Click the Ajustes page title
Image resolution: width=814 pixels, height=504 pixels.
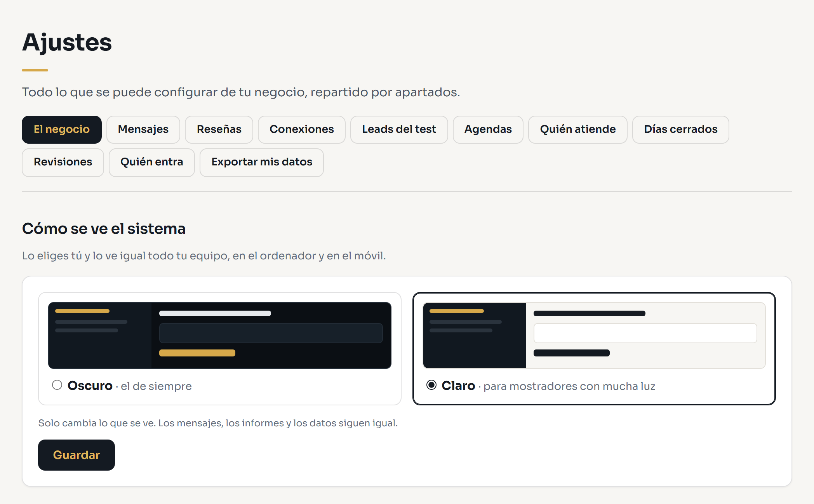67,42
